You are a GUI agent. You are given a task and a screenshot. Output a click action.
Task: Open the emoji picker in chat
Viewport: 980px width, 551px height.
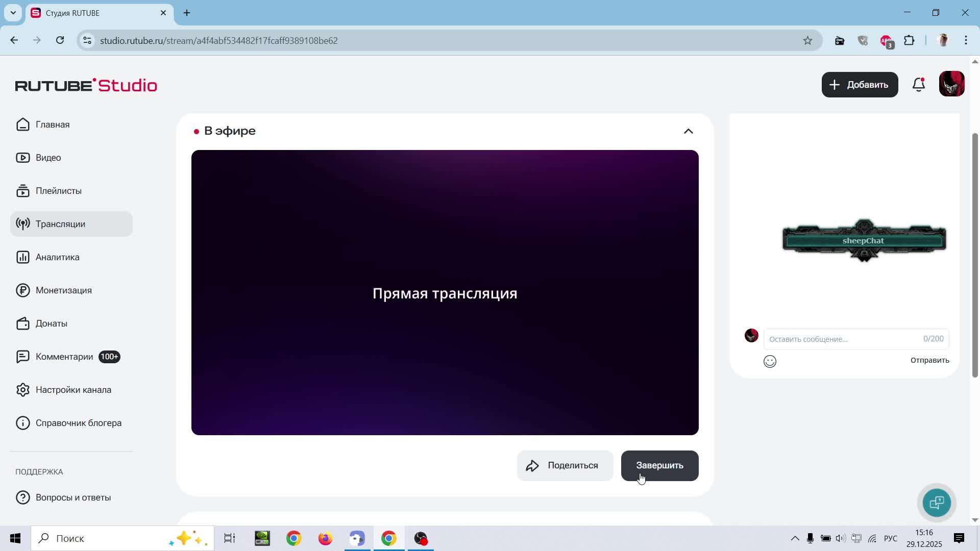coord(770,362)
